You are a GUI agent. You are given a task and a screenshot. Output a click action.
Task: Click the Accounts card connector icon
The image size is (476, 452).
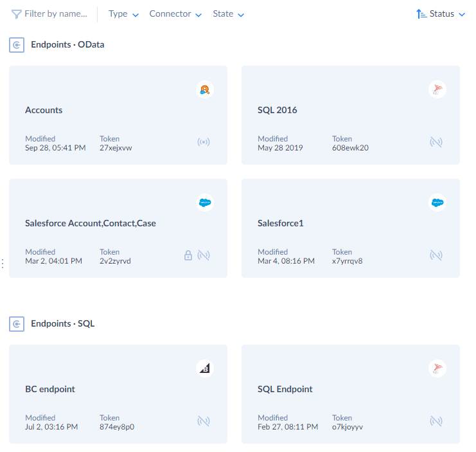point(205,89)
